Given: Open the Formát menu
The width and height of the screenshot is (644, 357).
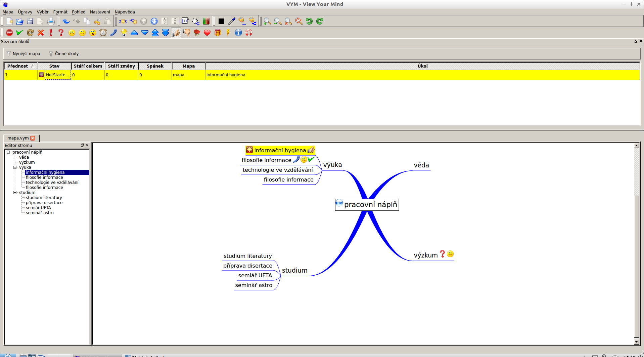Looking at the screenshot, I should click(60, 12).
